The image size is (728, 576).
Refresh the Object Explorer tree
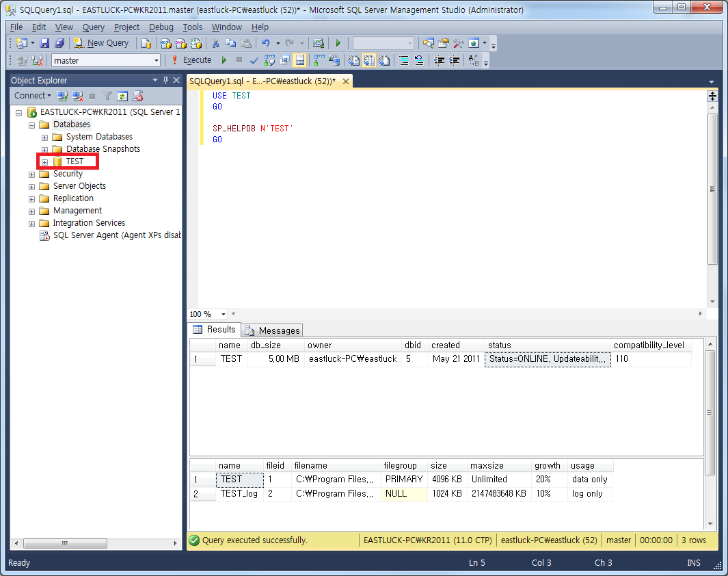(122, 96)
